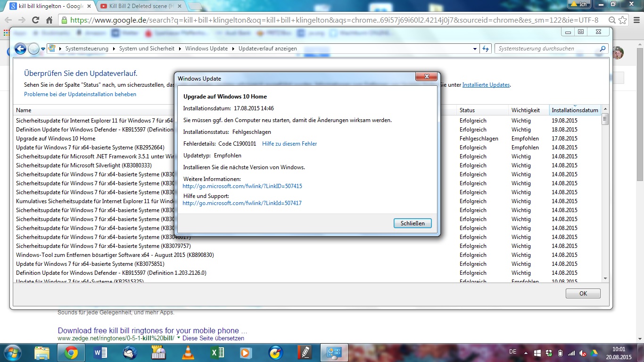Switch to Kill Bill 2 Deleted scene tab

click(x=141, y=6)
